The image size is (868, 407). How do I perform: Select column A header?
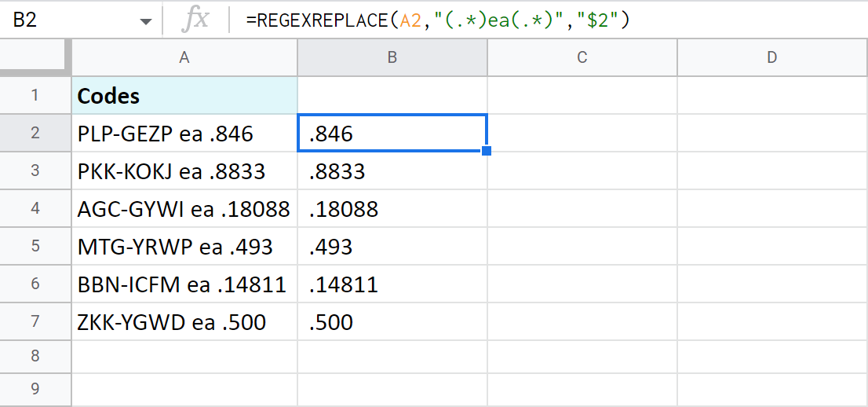tap(184, 57)
